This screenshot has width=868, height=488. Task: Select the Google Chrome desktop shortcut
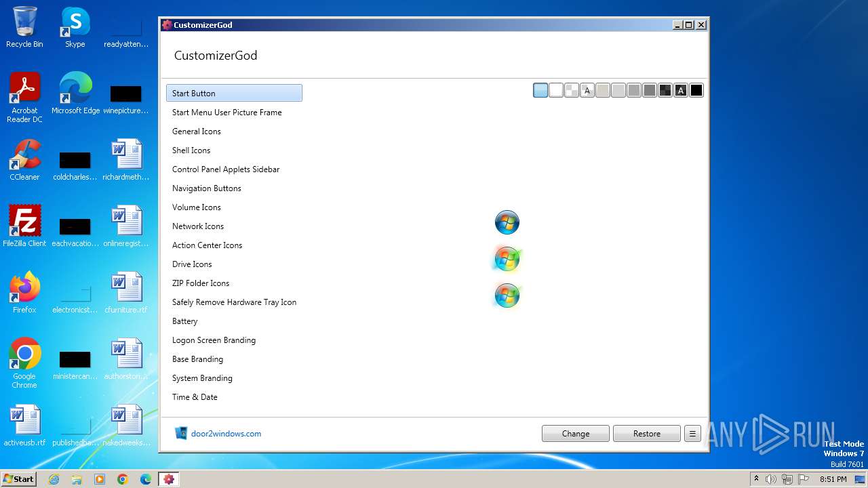pos(24,363)
